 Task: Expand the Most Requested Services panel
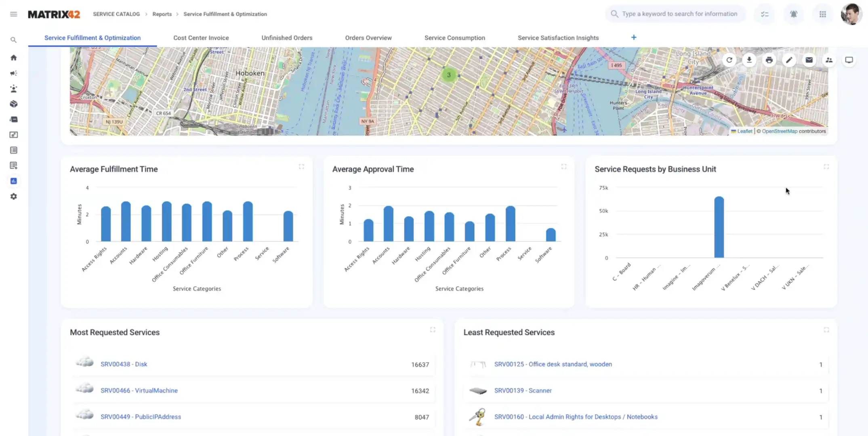(433, 329)
